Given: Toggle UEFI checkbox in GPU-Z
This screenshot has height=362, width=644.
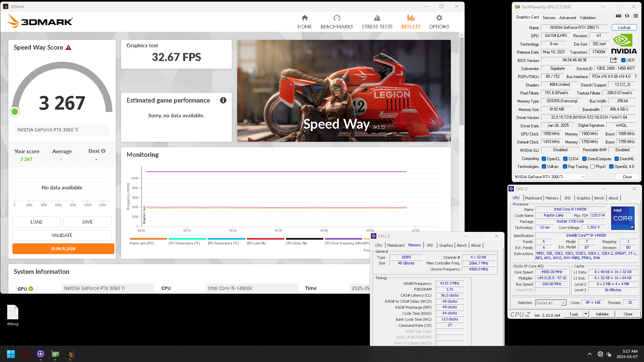Looking at the screenshot, I should (x=623, y=60).
